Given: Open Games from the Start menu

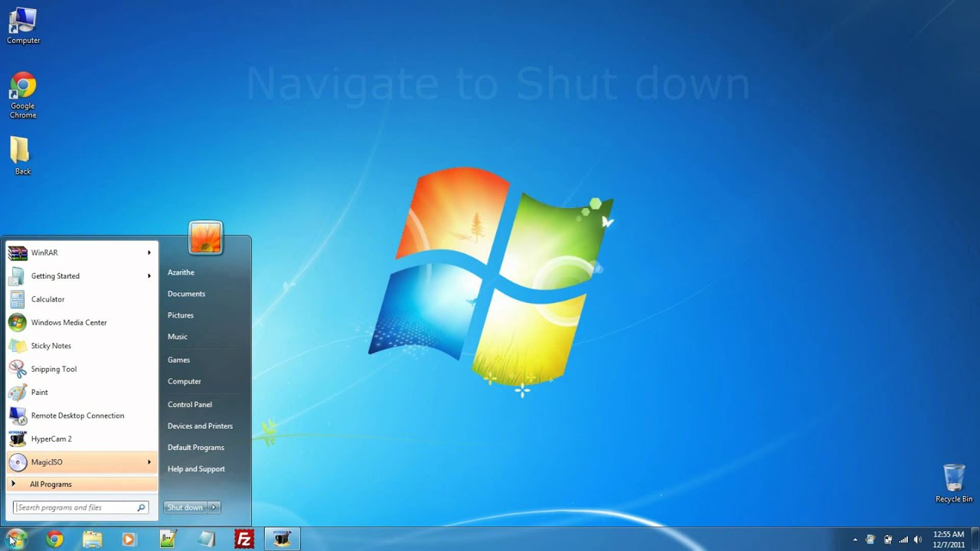Looking at the screenshot, I should point(179,360).
